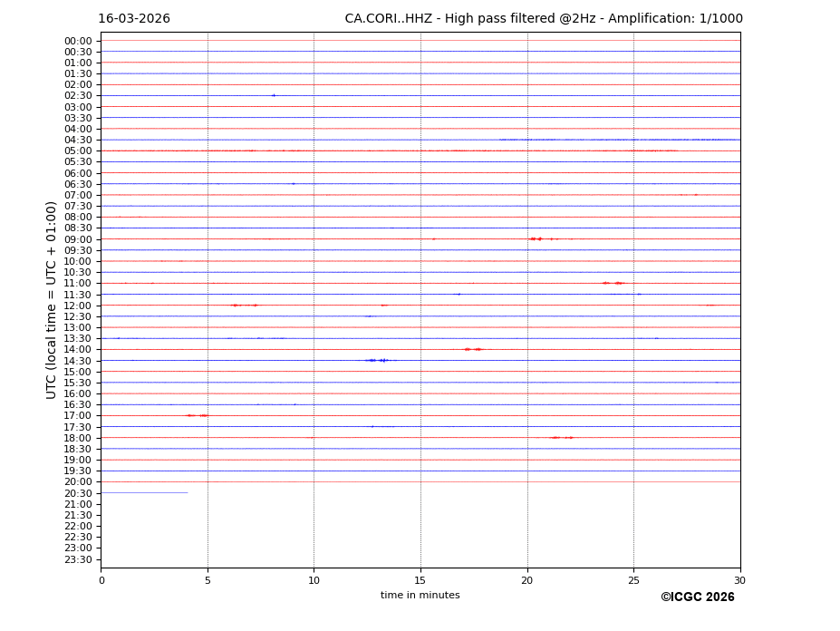Click the vertical UTC local time axis label
The image size is (840, 631).
pos(52,299)
